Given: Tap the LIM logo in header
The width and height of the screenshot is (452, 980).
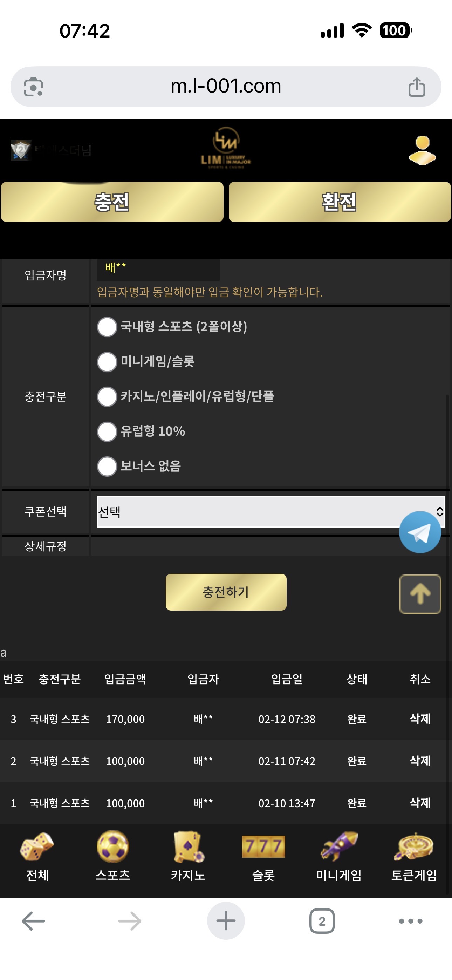Looking at the screenshot, I should [x=226, y=148].
